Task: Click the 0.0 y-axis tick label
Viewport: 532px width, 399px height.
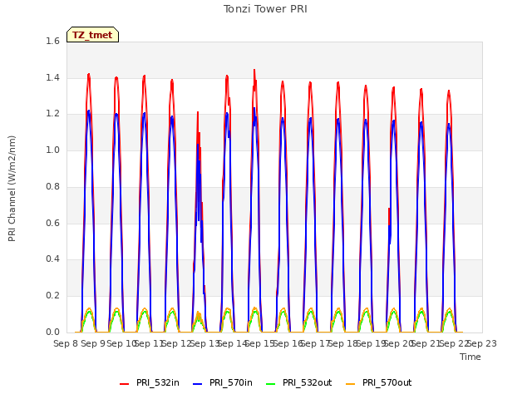Action: pyautogui.click(x=52, y=332)
